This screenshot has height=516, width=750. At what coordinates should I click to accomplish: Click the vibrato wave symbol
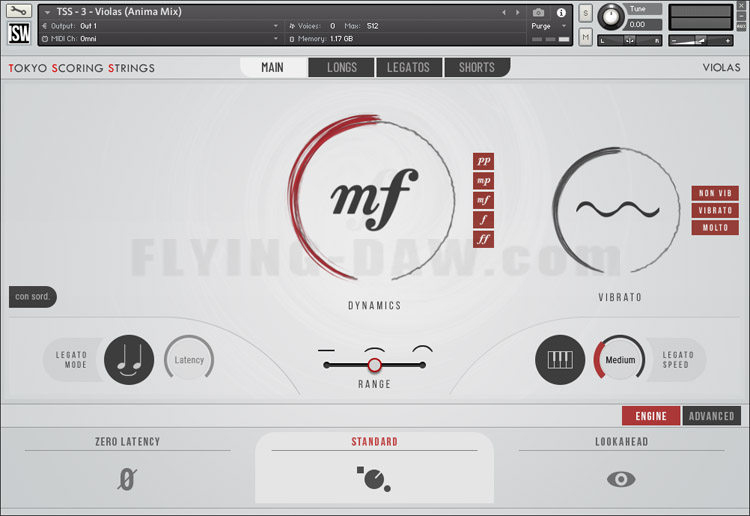click(x=618, y=209)
